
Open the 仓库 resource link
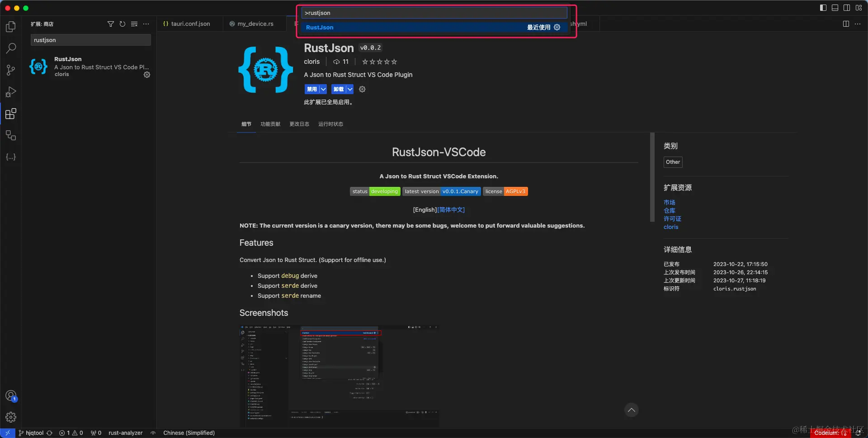click(x=670, y=211)
